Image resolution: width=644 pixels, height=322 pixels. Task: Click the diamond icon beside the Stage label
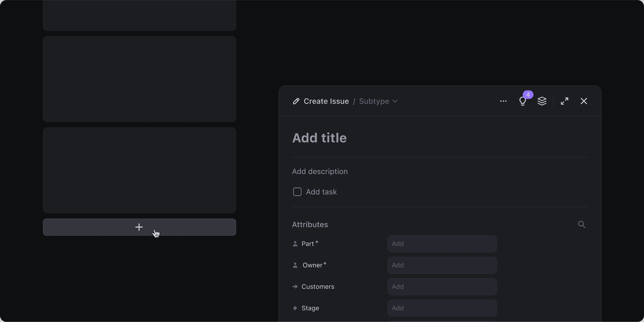point(295,308)
